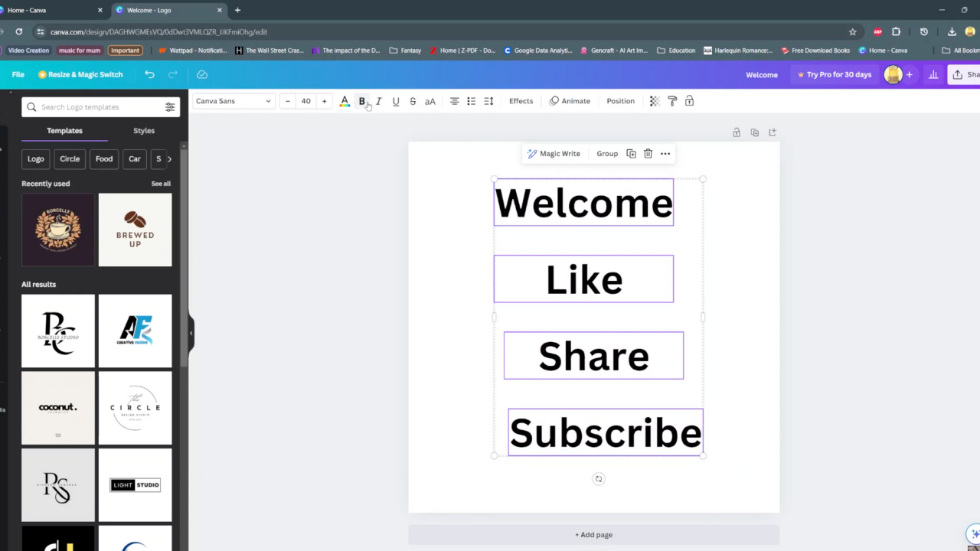Open the Animate panel
The image size is (980, 551).
click(x=570, y=101)
